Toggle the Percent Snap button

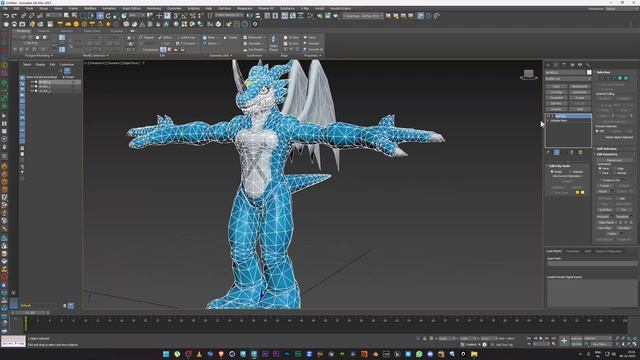click(193, 16)
